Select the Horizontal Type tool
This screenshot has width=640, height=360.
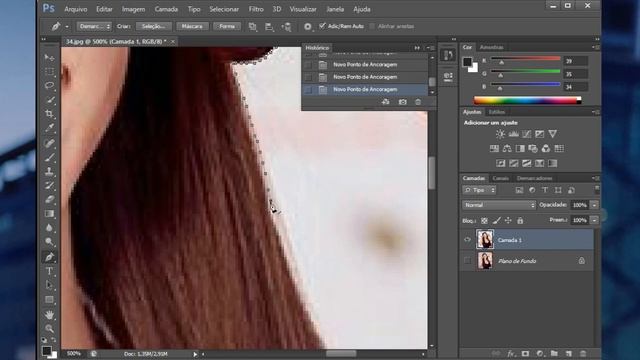pos(49,271)
